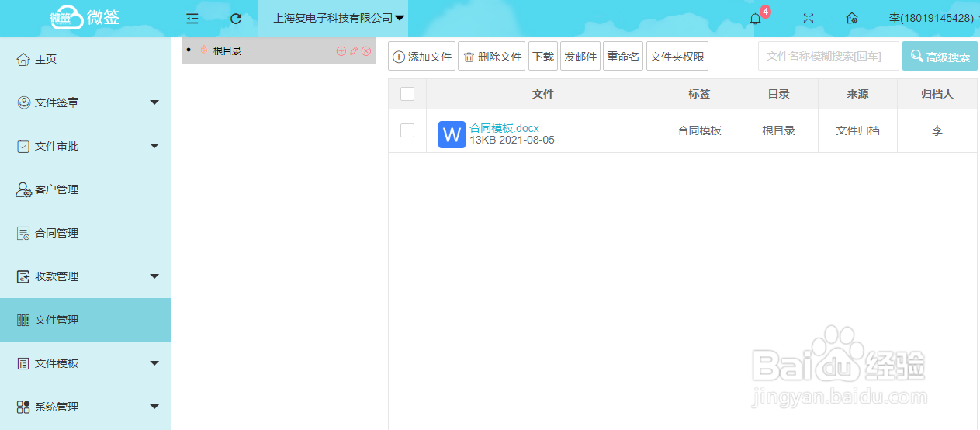Open the notification bell
Viewport: 980px width, 430px height.
755,19
